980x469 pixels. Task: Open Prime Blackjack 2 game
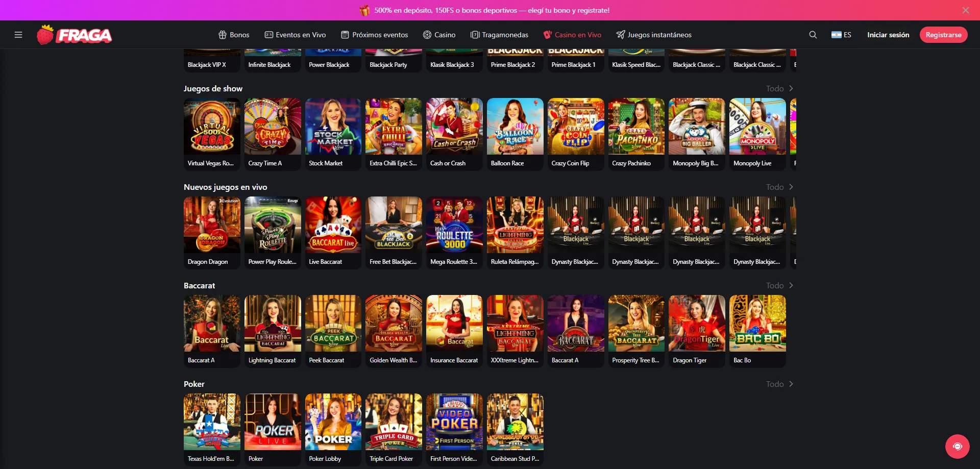pyautogui.click(x=515, y=61)
